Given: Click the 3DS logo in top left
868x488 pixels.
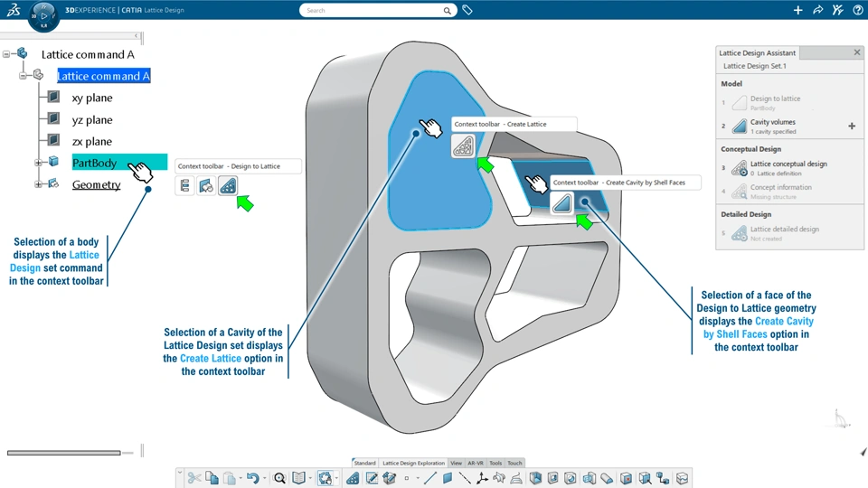Looking at the screenshot, I should pos(14,9).
